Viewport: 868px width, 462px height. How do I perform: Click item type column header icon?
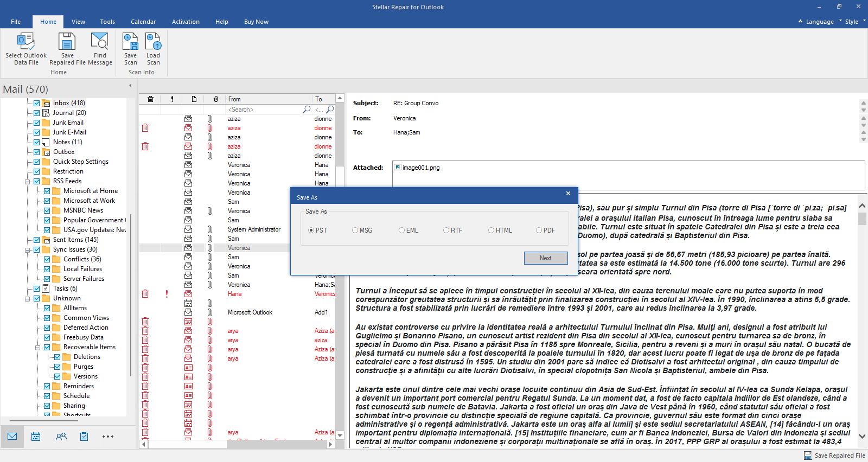[194, 99]
